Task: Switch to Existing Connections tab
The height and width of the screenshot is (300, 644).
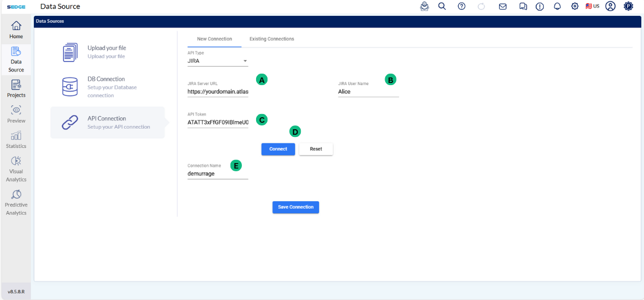Action: tap(271, 39)
